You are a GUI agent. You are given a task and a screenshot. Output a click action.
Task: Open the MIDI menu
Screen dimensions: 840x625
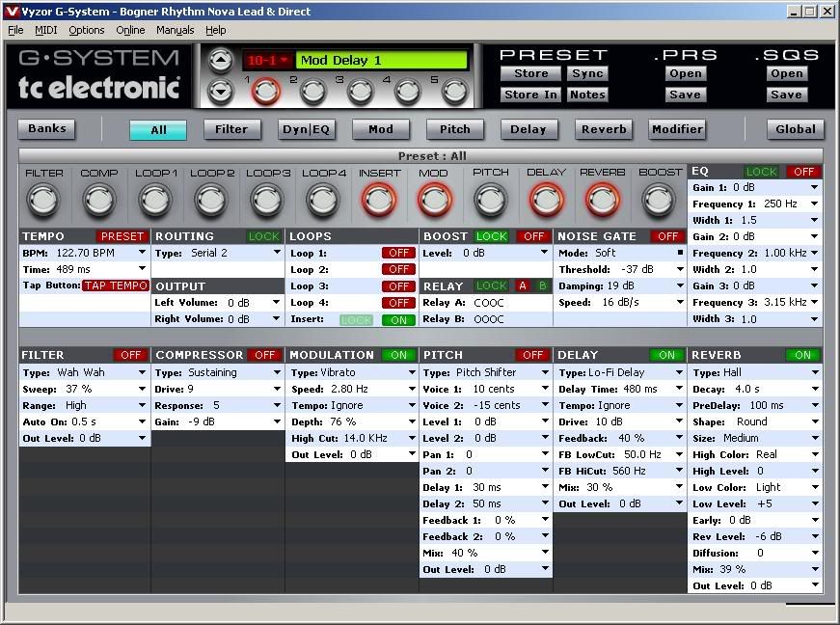(46, 30)
